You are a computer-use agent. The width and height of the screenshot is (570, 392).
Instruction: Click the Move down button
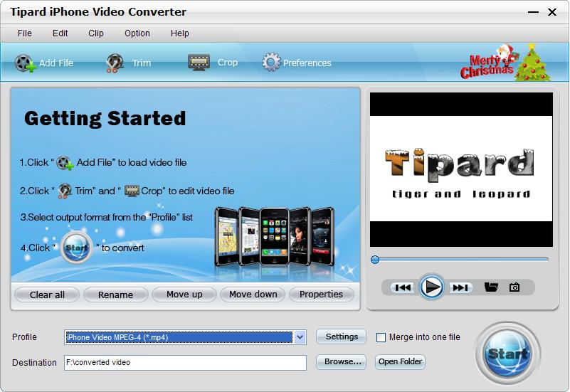pos(253,295)
